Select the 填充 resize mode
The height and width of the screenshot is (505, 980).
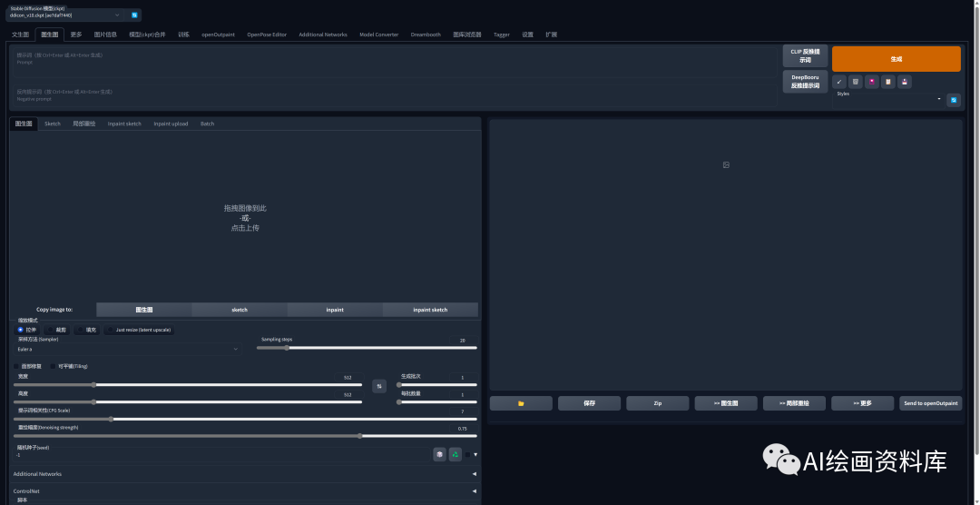87,330
